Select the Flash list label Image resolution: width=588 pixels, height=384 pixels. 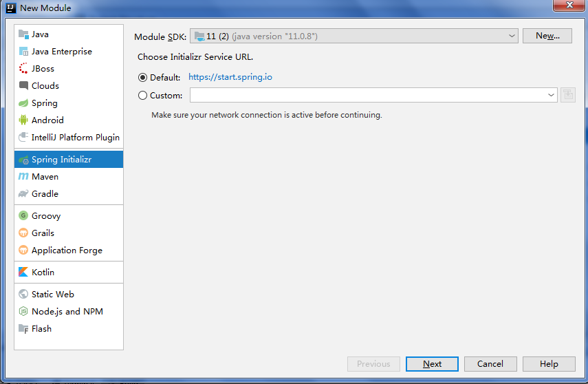[x=42, y=329]
